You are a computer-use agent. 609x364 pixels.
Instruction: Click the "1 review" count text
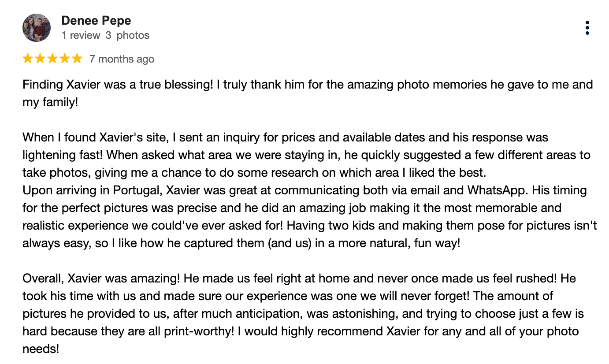pyautogui.click(x=81, y=35)
